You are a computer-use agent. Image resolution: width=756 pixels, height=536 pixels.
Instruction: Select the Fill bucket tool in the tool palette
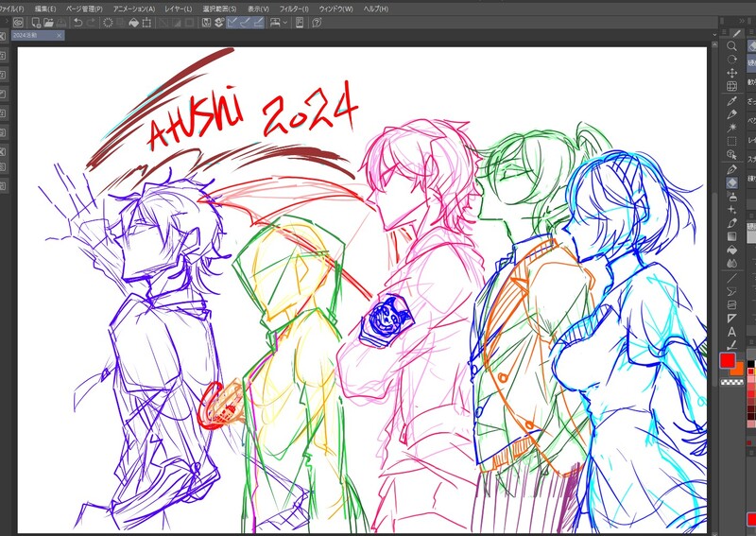(x=731, y=250)
